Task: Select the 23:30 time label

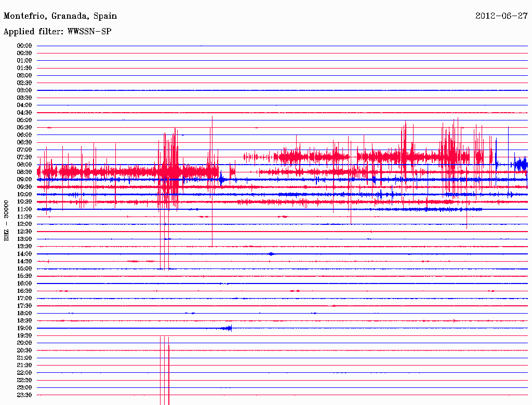Action: (x=24, y=395)
